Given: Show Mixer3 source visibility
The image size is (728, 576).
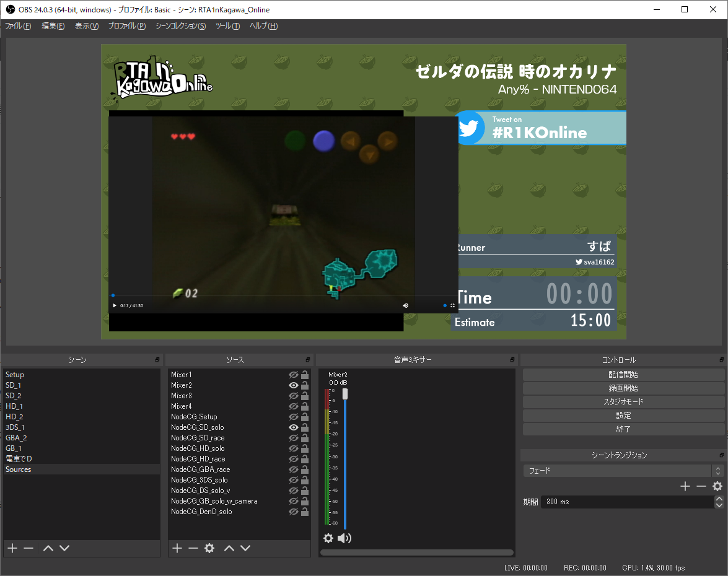Looking at the screenshot, I should pos(294,396).
